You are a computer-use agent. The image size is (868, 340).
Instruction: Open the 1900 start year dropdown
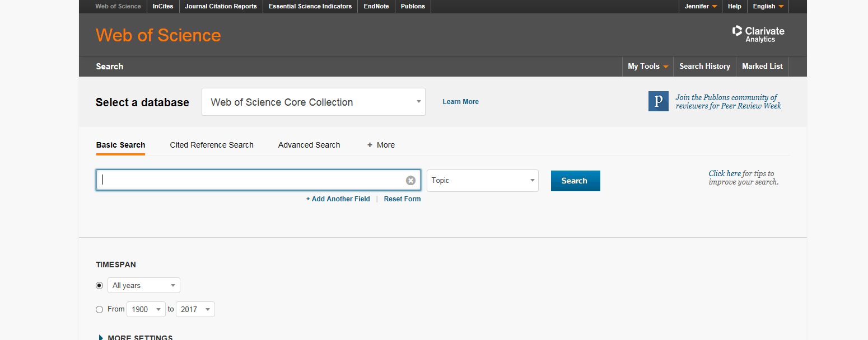click(146, 309)
